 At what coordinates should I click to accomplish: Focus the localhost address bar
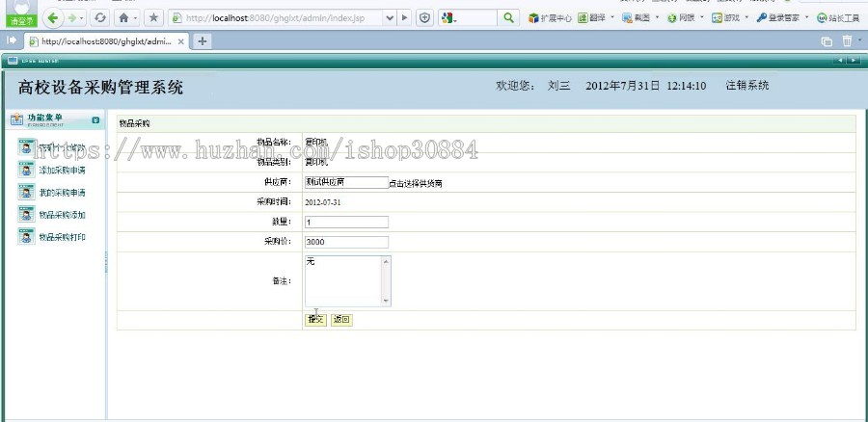click(277, 18)
